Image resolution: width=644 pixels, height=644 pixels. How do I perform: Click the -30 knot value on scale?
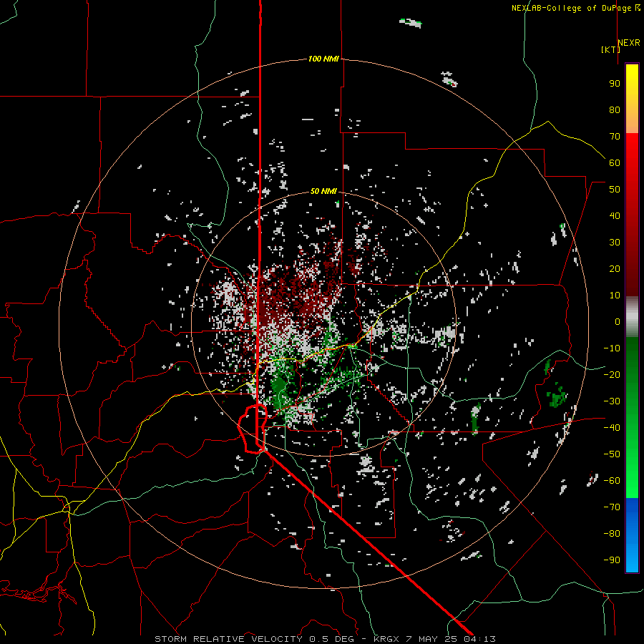(612, 401)
